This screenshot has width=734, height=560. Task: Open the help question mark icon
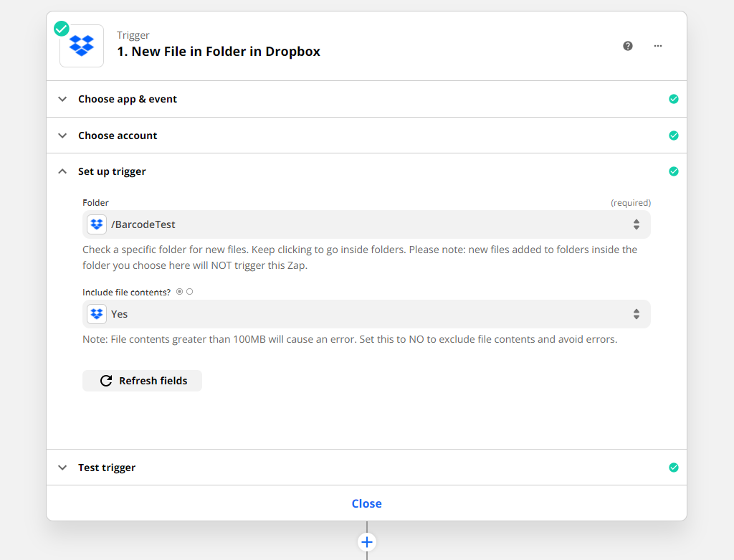coord(628,46)
